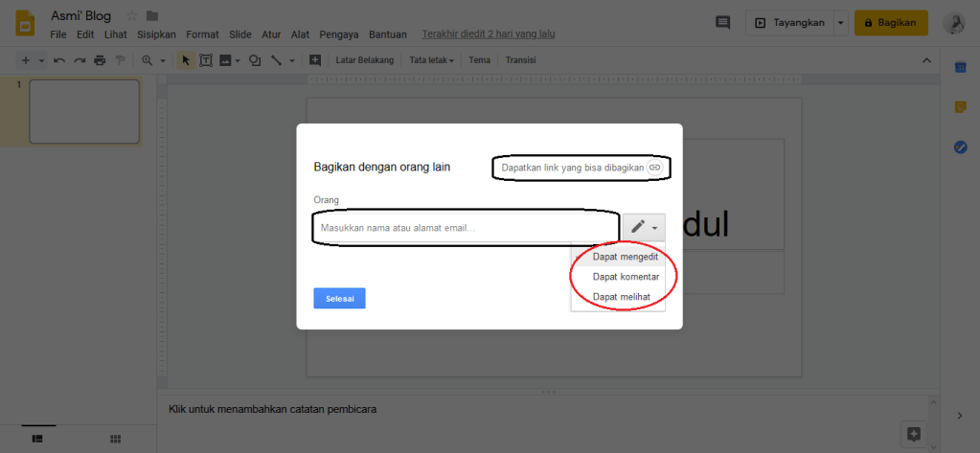This screenshot has width=980, height=453.
Task: Open the Tata letak dropdown
Action: pos(431,60)
